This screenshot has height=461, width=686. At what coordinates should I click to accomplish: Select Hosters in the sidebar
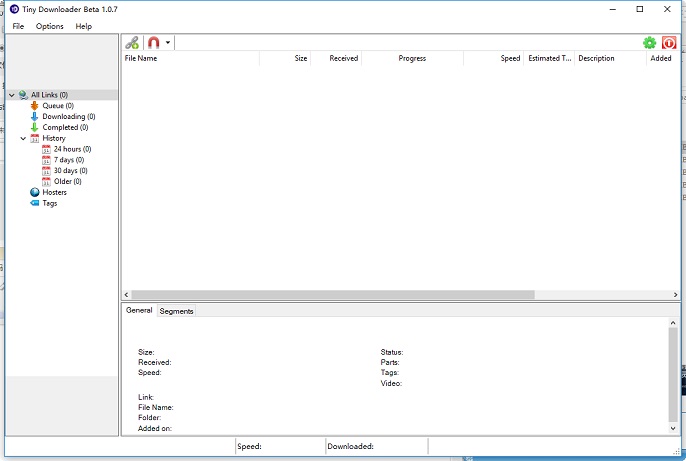tap(54, 192)
